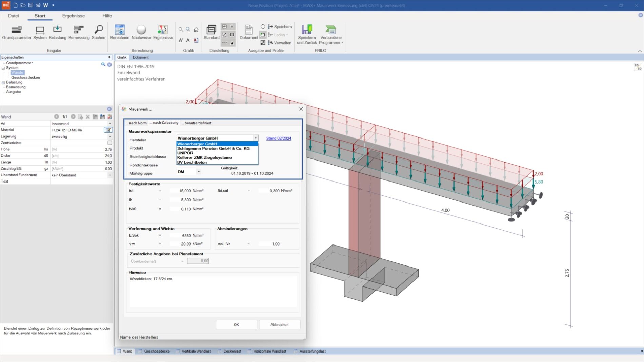Go to next wall arrow icon
The image size is (644, 362).
(x=73, y=116)
